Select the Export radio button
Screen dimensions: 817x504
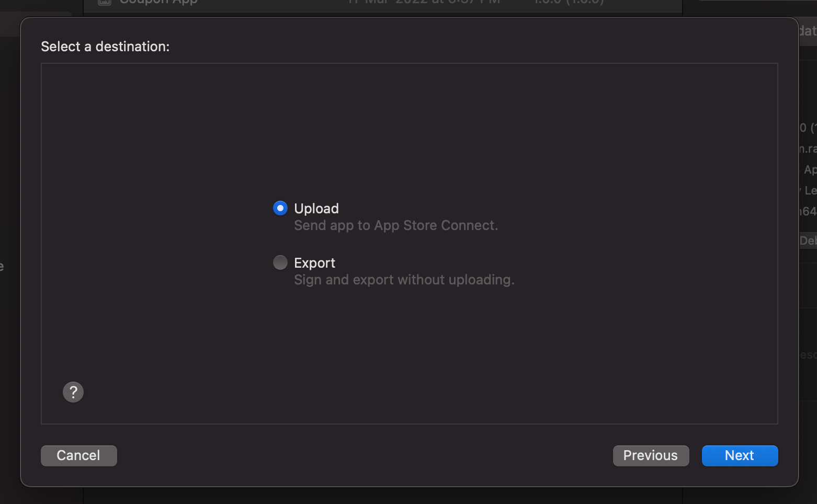click(x=280, y=262)
